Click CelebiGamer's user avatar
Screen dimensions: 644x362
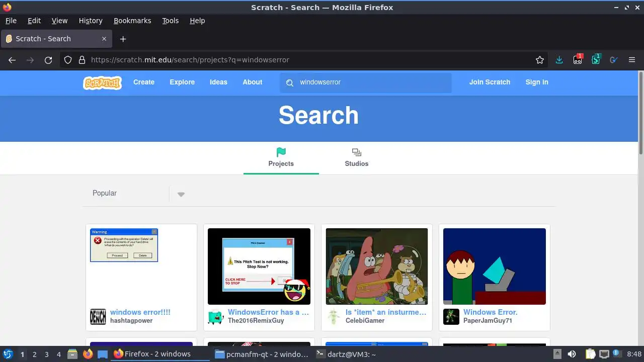pyautogui.click(x=334, y=317)
